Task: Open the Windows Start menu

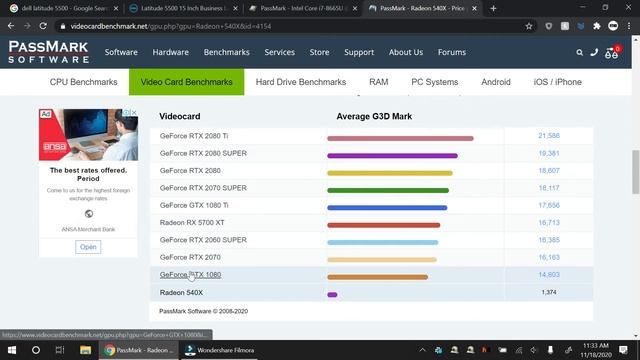Action: (12, 350)
